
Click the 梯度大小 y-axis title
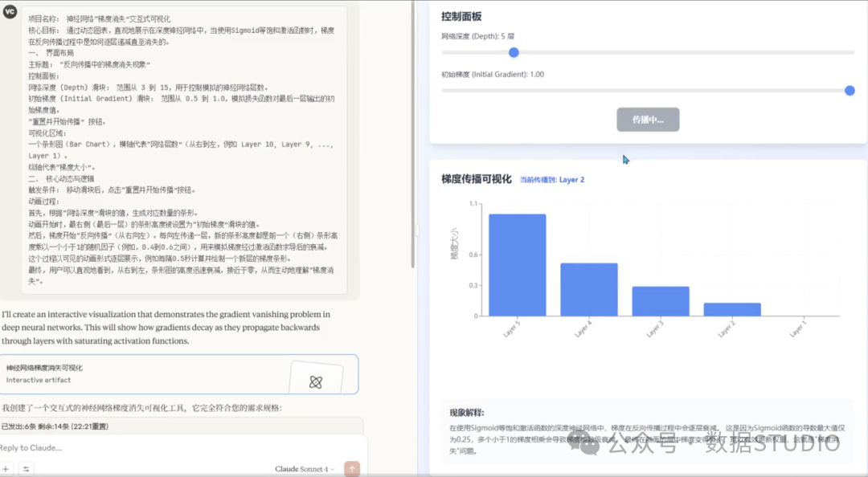[454, 243]
